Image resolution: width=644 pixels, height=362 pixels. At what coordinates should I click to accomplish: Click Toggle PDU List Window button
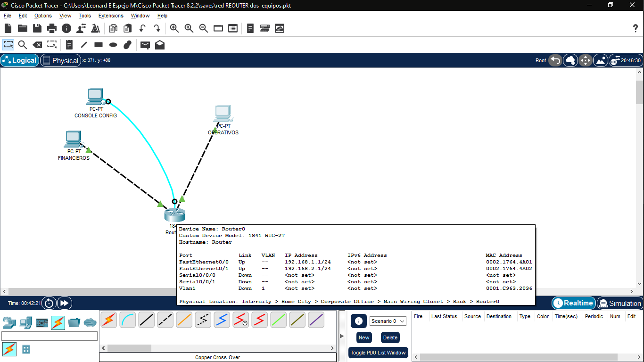coord(378,353)
